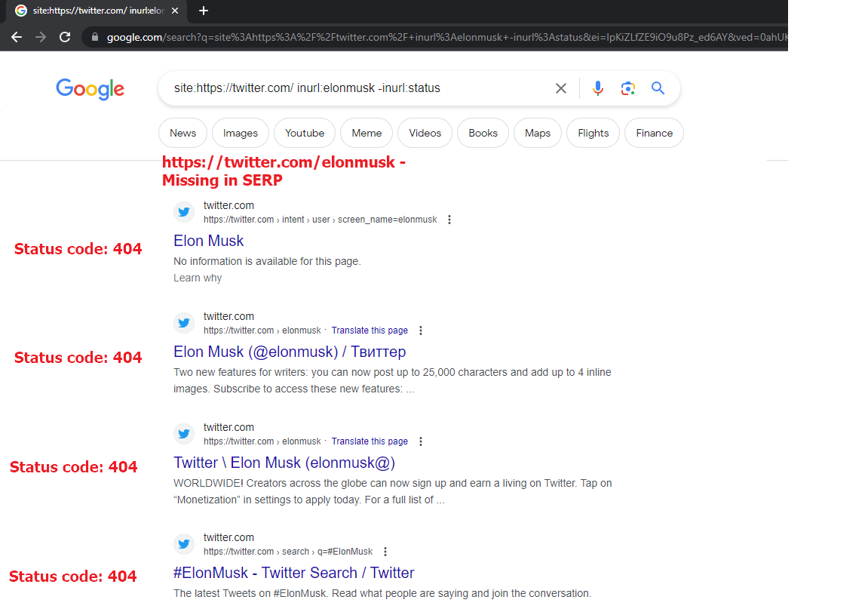Click the 'Learn why' link

pyautogui.click(x=198, y=278)
